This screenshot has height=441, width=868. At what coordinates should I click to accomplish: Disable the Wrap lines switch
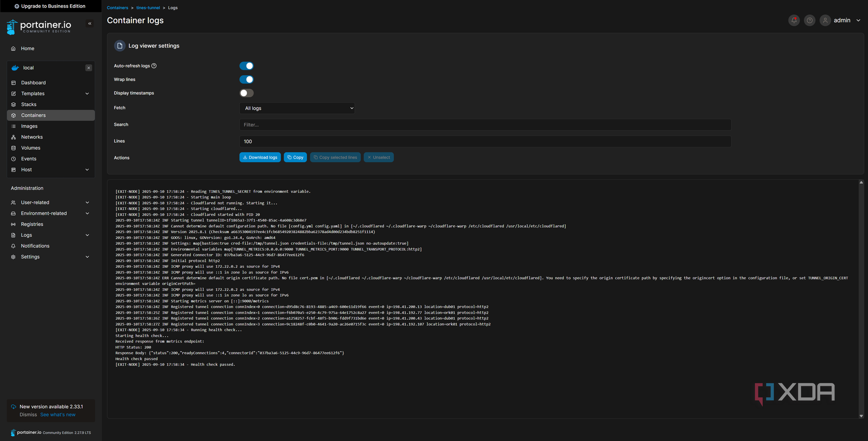246,79
